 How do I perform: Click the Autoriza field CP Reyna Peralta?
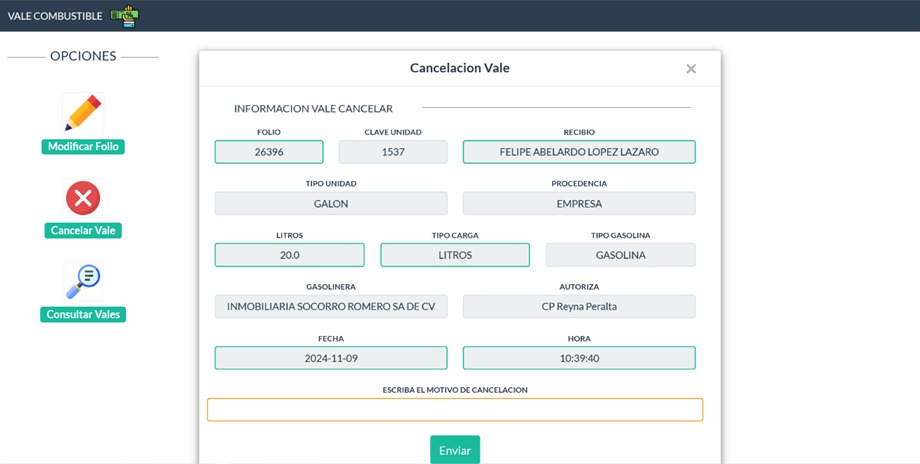pyautogui.click(x=579, y=306)
